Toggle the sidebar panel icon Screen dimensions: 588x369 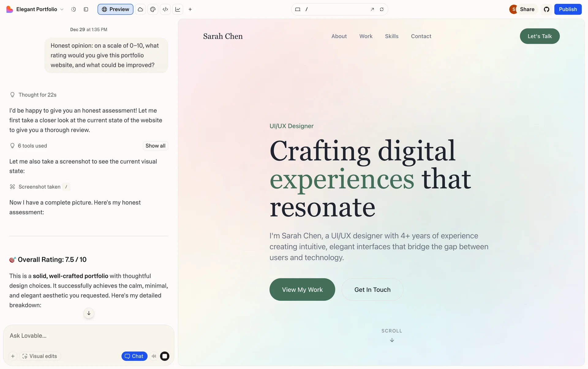point(86,9)
